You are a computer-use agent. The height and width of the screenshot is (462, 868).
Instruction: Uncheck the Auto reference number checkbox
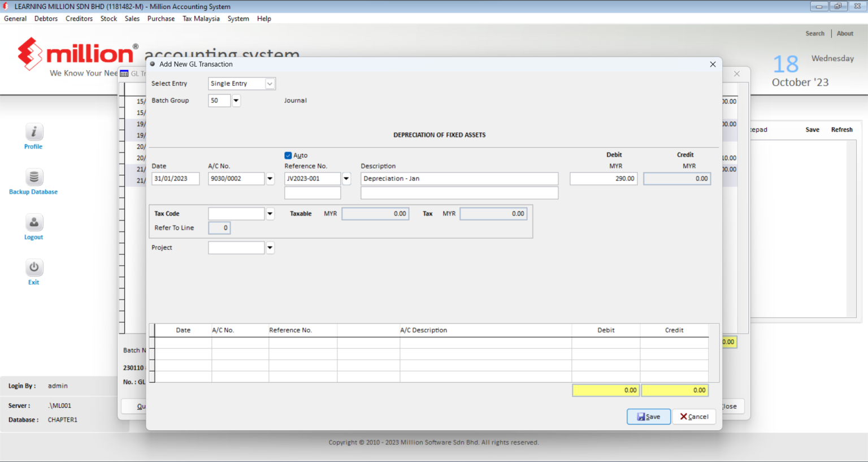[x=288, y=155]
